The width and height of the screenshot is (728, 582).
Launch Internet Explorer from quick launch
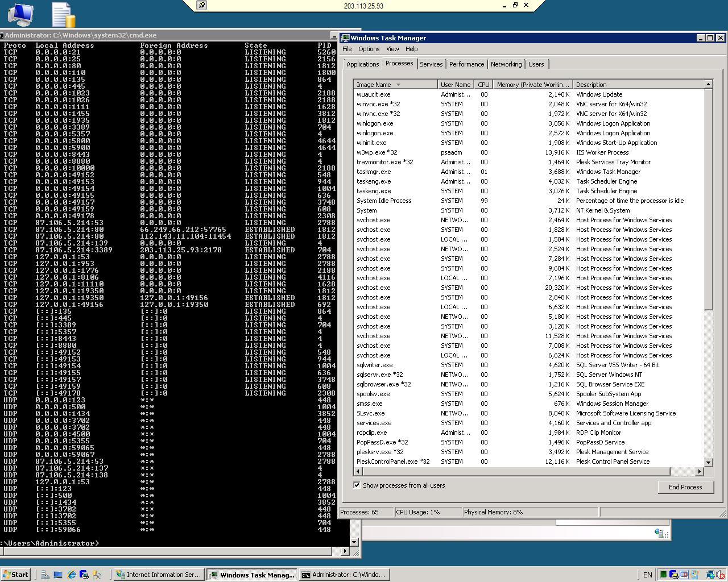(71, 575)
